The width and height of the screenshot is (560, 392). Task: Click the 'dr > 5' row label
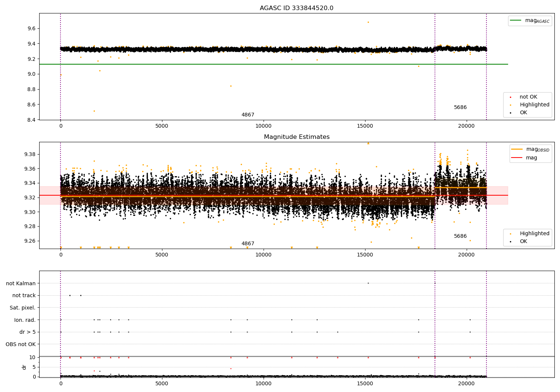click(x=28, y=332)
